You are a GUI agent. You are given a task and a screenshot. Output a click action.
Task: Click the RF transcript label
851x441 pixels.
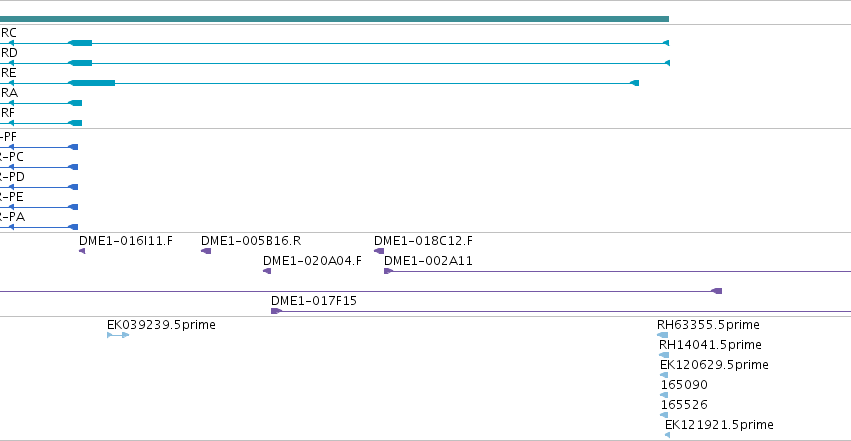point(8,113)
